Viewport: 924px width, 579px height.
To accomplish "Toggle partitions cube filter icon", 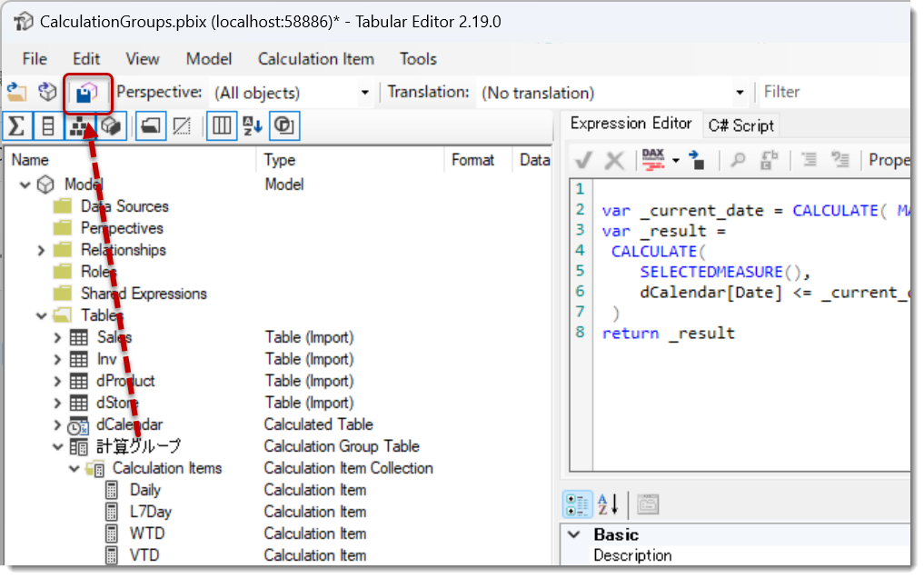I will coord(111,125).
